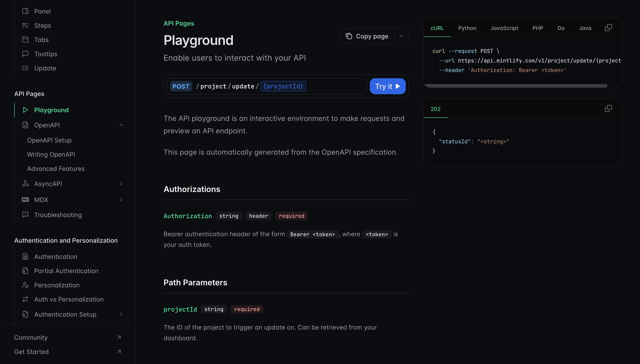640x364 pixels.
Task: Open the Copy page dropdown arrow
Action: (401, 36)
